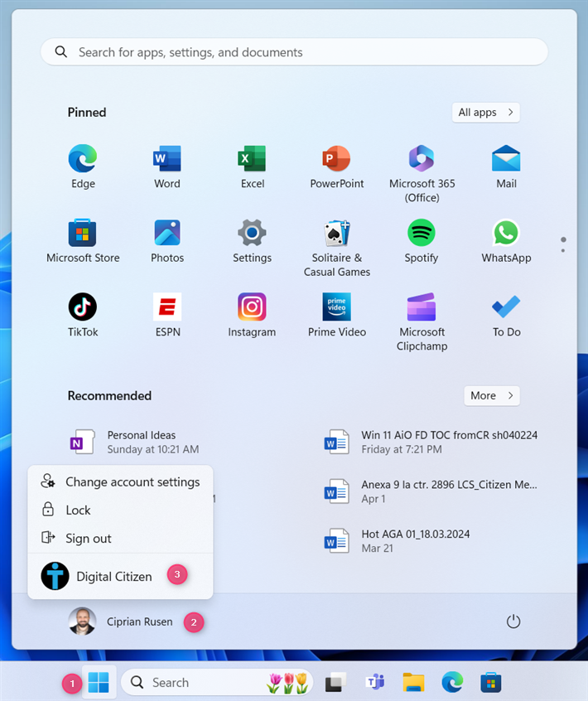Expand the All apps list
Image resolution: width=588 pixels, height=701 pixels.
pos(485,112)
